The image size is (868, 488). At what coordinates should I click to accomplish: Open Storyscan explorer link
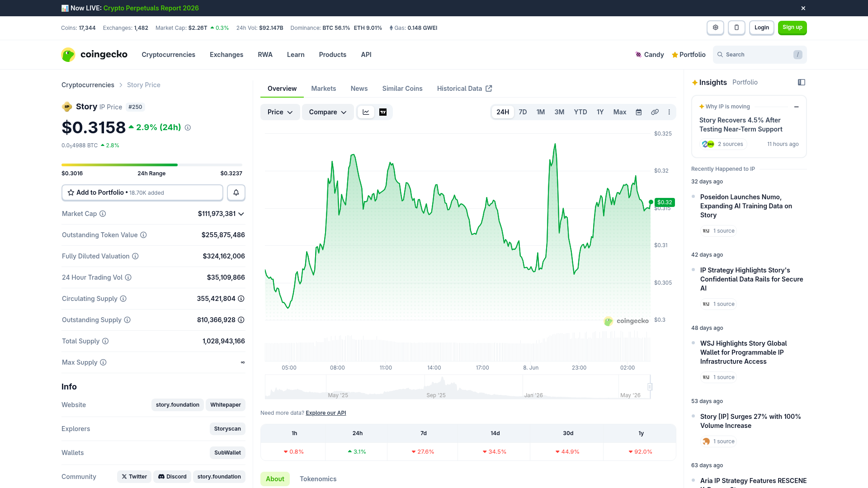[227, 429]
